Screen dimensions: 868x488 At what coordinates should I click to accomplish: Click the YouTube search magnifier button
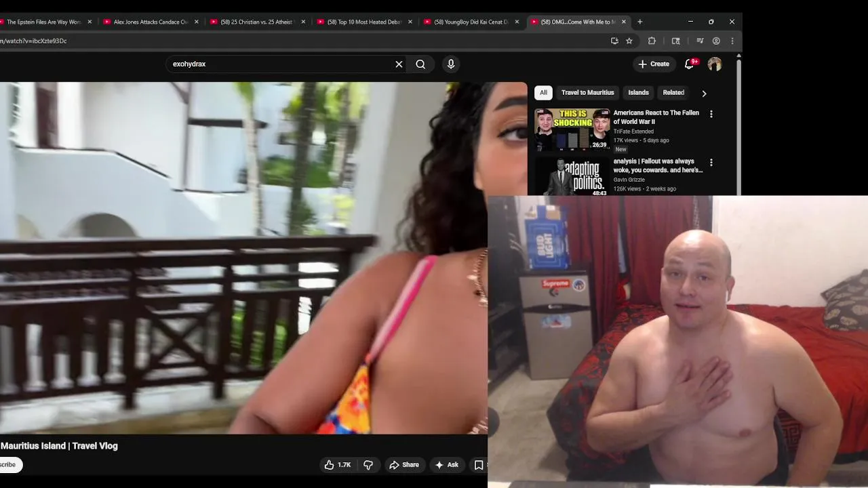pyautogui.click(x=420, y=64)
